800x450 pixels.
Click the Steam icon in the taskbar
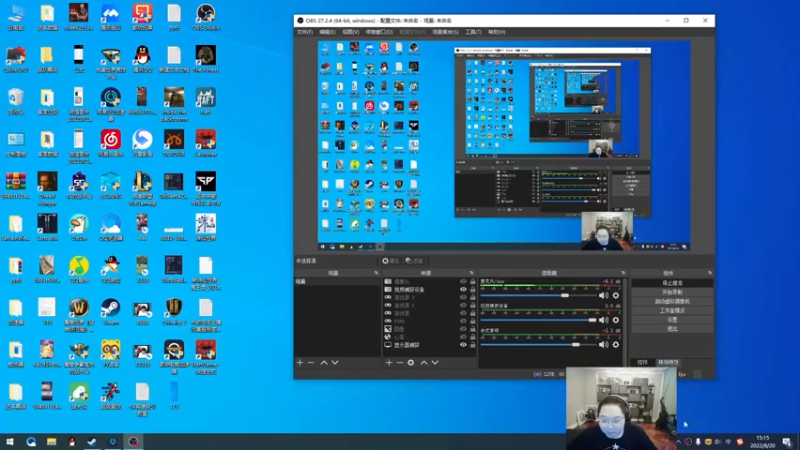click(x=92, y=442)
